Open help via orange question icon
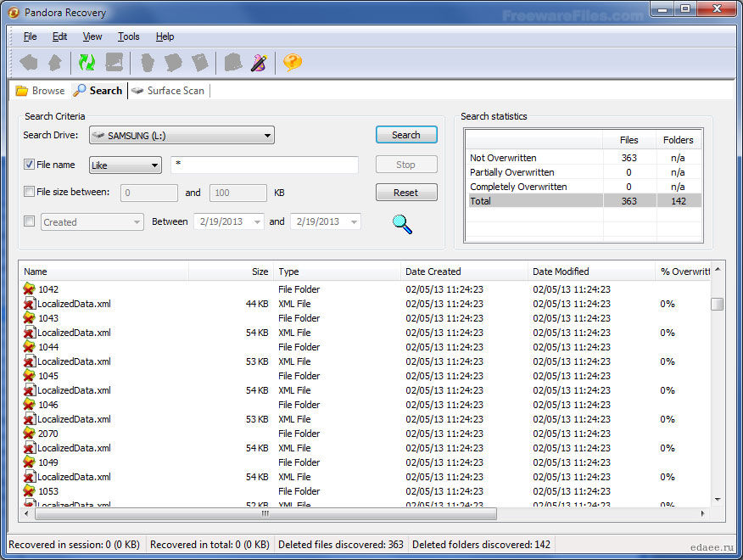Image resolution: width=743 pixels, height=560 pixels. (x=293, y=62)
